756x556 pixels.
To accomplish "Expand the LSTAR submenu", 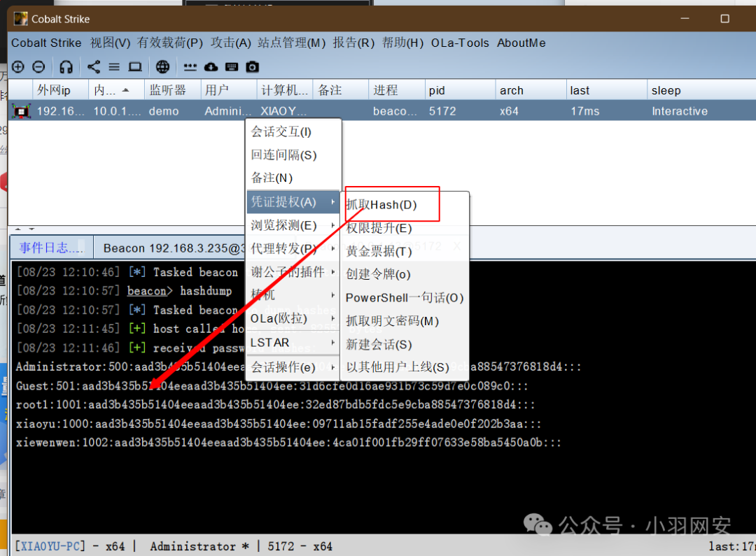I will pyautogui.click(x=293, y=343).
